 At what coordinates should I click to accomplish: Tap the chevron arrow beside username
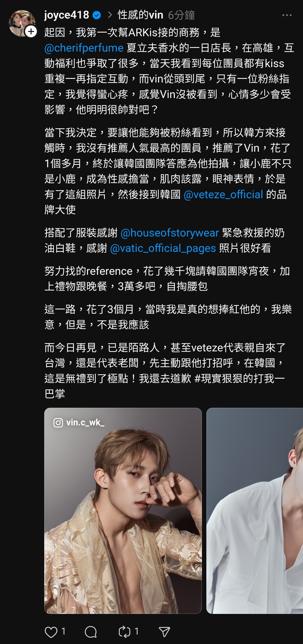[109, 15]
